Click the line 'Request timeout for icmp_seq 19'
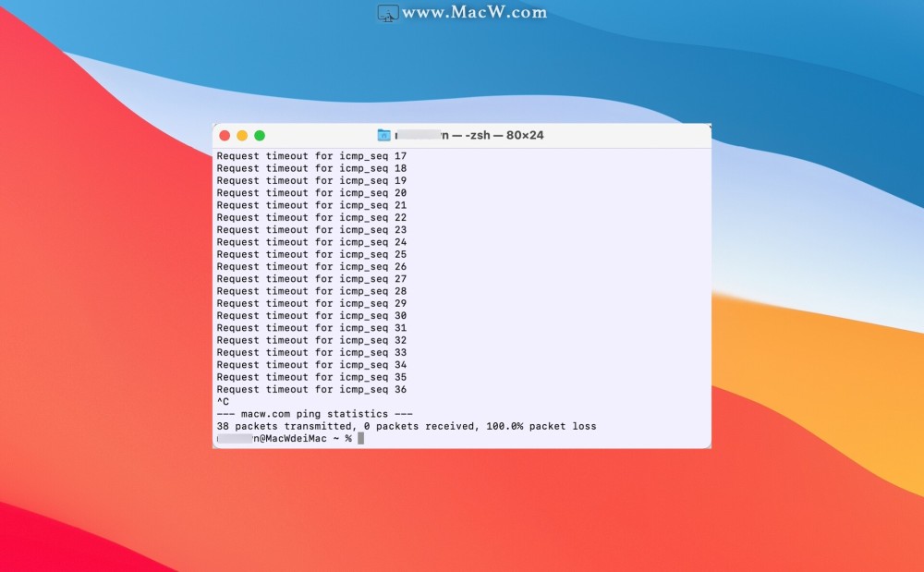This screenshot has width=924, height=572. pyautogui.click(x=311, y=181)
